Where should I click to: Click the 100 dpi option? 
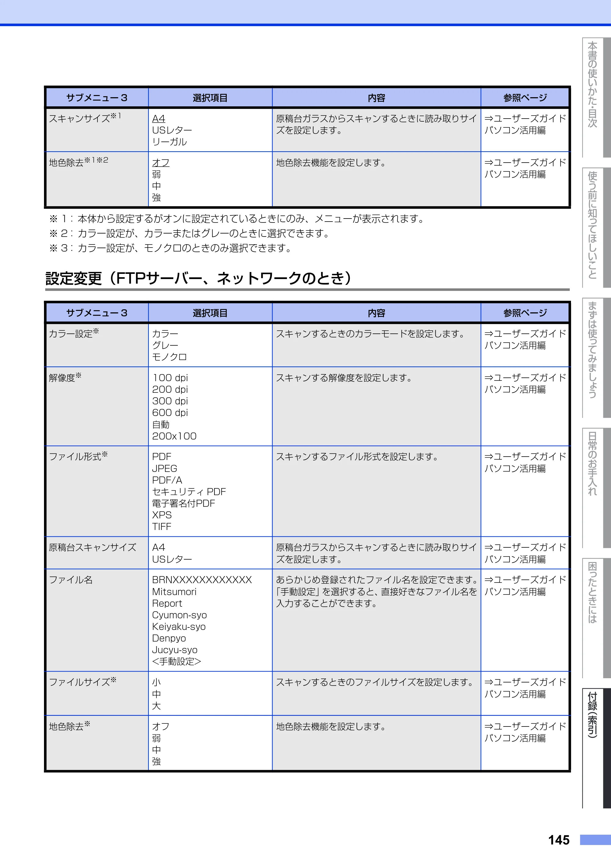(x=170, y=378)
